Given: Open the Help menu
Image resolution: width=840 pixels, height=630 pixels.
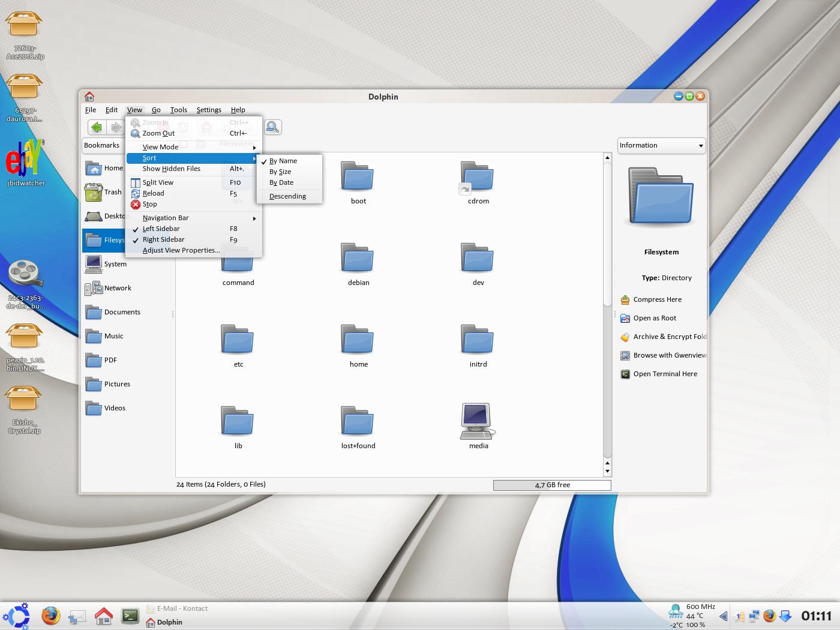Looking at the screenshot, I should [x=238, y=110].
